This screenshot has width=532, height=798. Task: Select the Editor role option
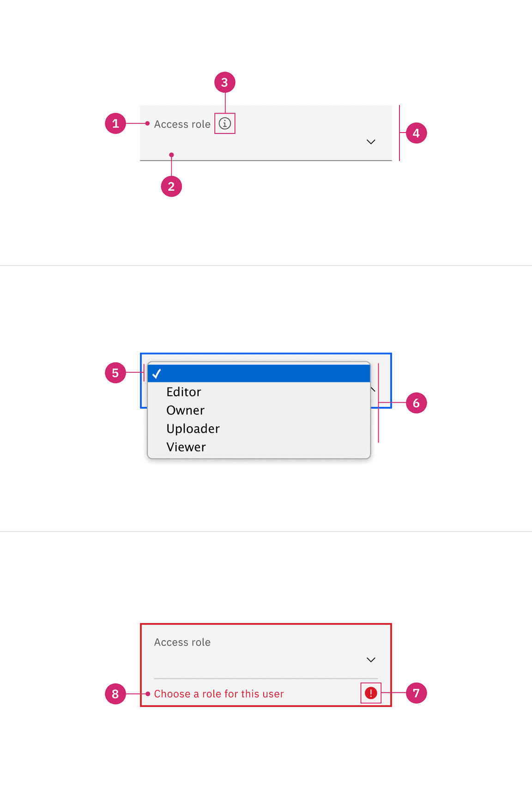[184, 392]
